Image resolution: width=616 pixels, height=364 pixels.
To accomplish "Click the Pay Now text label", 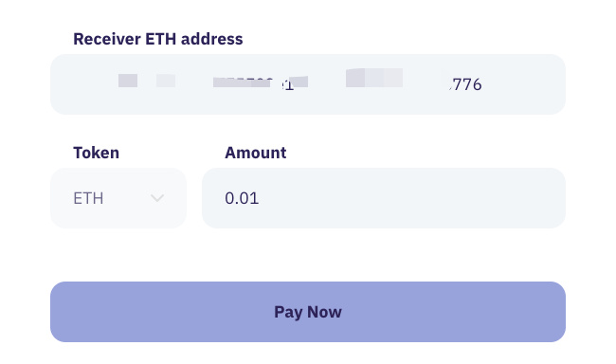I will point(308,312).
